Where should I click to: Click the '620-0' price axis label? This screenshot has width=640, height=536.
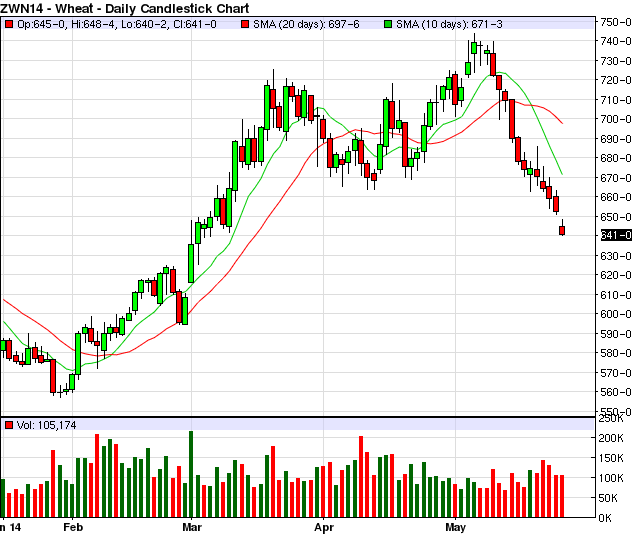tap(616, 275)
